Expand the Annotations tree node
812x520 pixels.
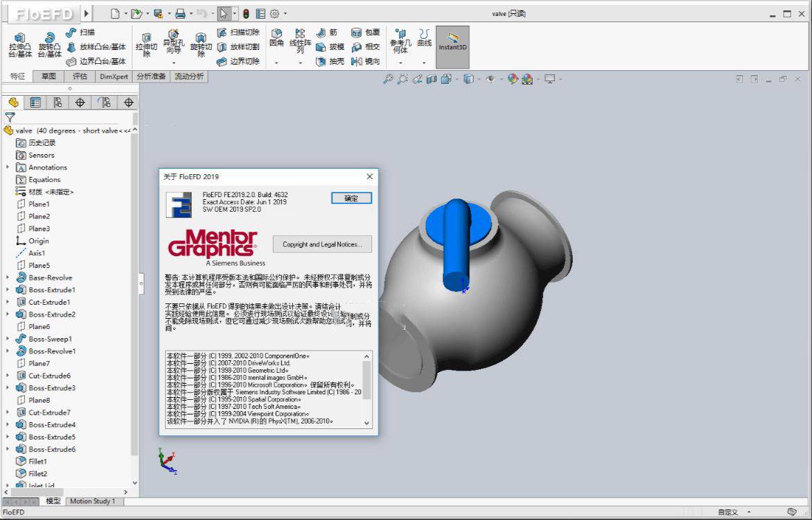tap(7, 167)
